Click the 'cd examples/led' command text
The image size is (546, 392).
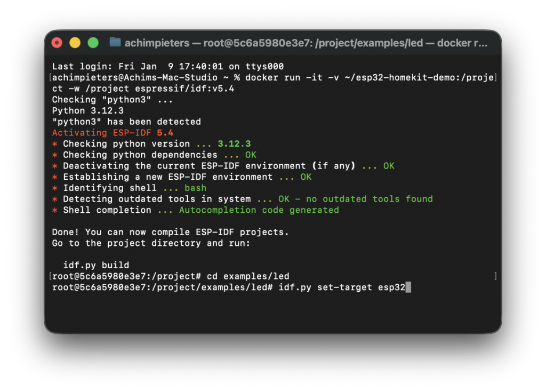248,276
